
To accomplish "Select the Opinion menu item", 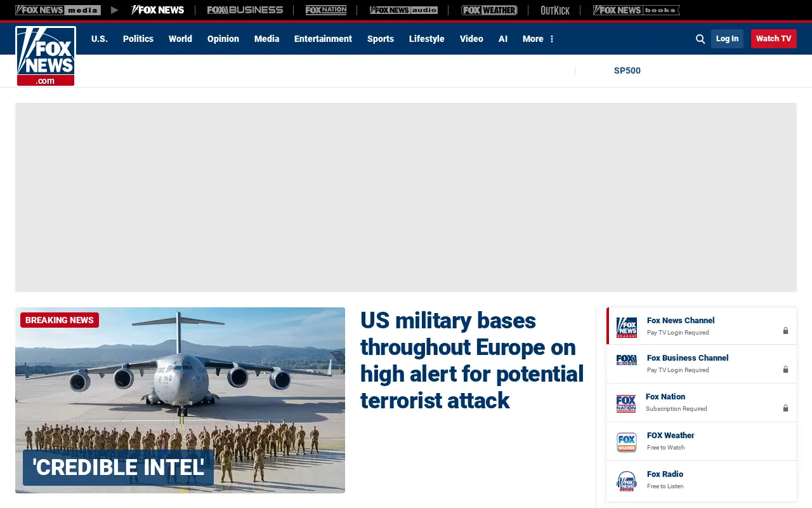I will [x=223, y=39].
